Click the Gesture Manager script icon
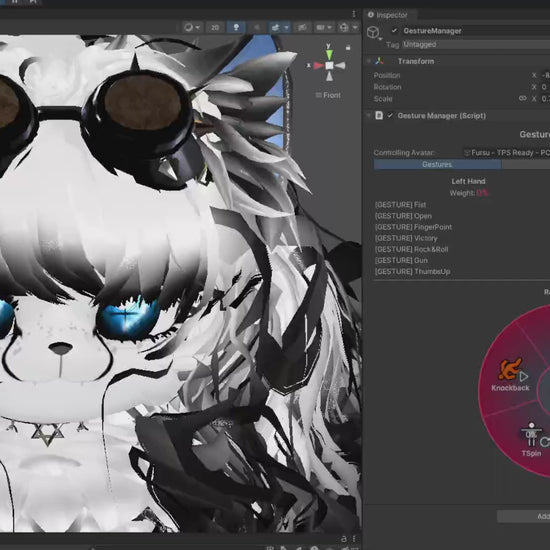550x550 pixels. pos(379,115)
